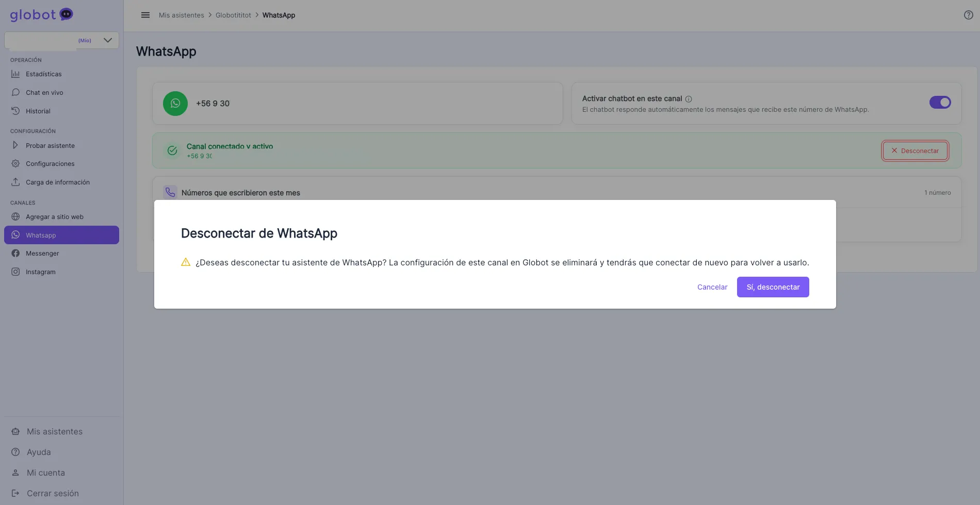Screen dimensions: 980x505
Task: Open Ayuda in the sidebar
Action: tap(61, 452)
